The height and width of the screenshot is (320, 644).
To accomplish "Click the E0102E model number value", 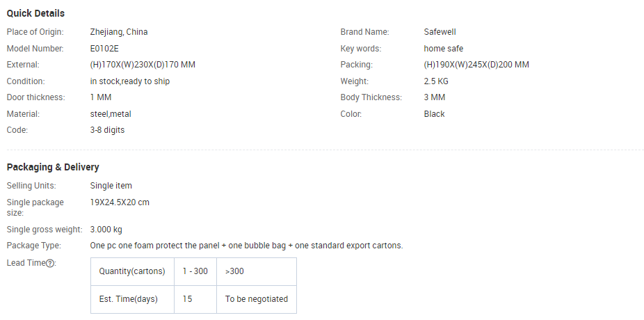I will [104, 49].
